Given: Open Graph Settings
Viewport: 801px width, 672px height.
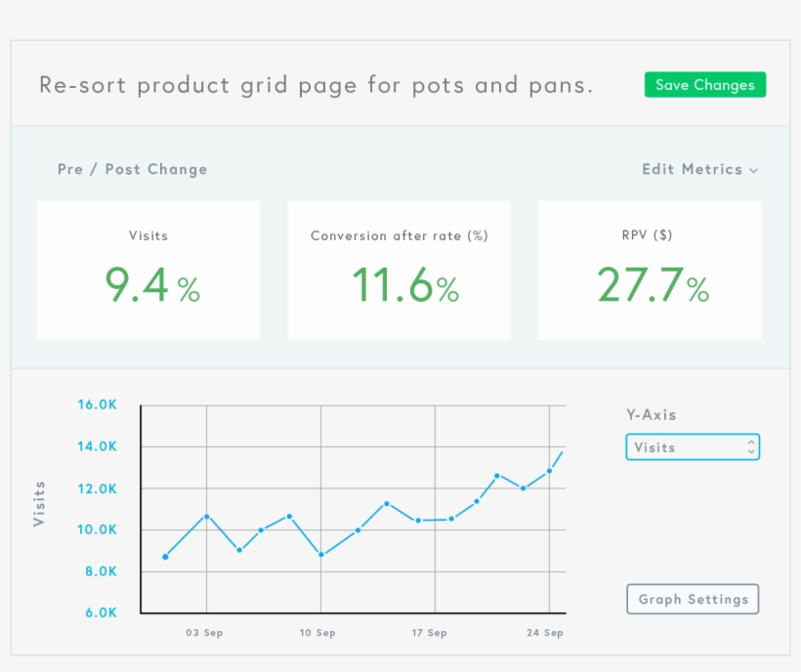Looking at the screenshot, I should point(693,599).
